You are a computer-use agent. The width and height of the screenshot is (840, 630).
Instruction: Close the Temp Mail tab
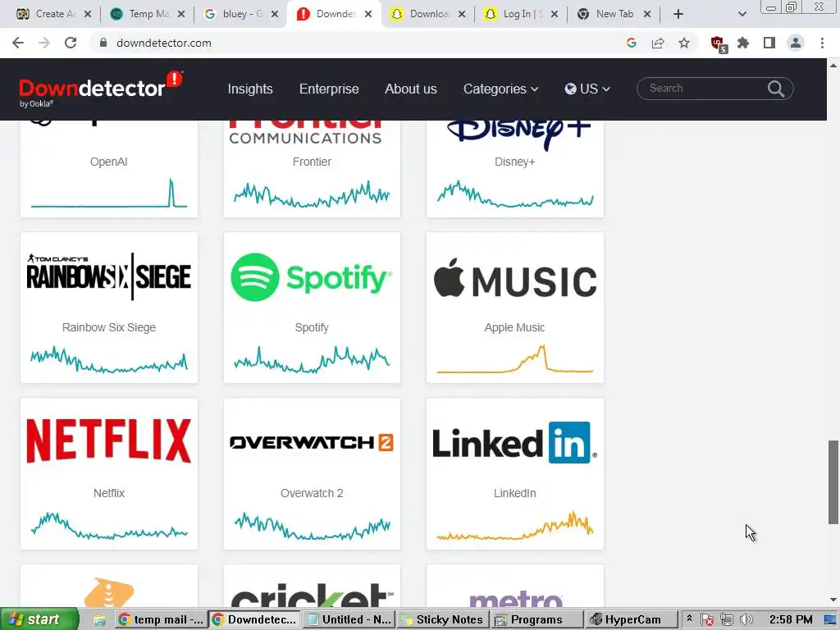tap(181, 14)
